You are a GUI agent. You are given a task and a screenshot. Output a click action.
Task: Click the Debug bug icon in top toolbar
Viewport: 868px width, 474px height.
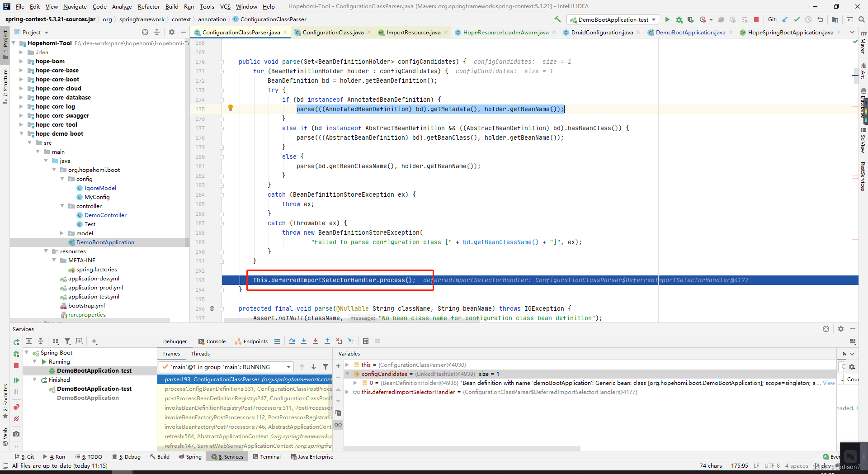click(679, 19)
